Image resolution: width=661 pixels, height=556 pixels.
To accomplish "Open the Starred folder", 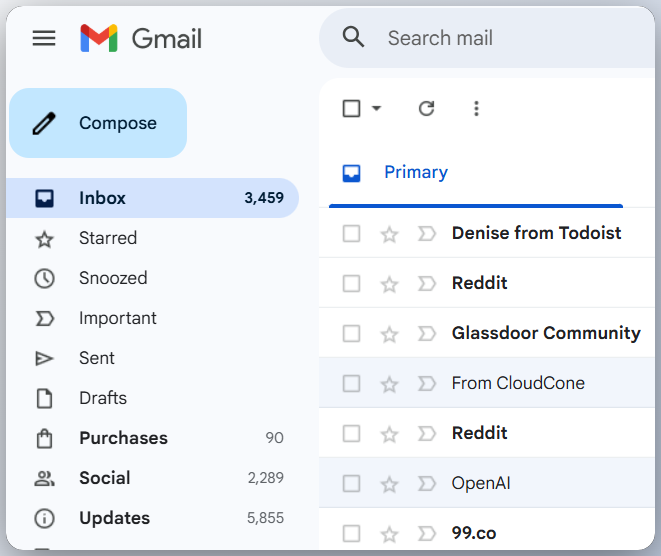I will [x=152, y=238].
